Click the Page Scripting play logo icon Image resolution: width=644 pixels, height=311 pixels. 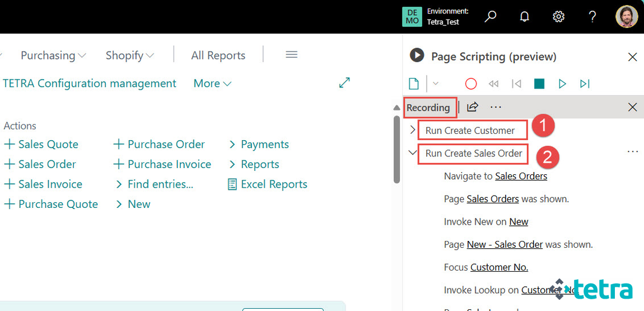click(417, 55)
